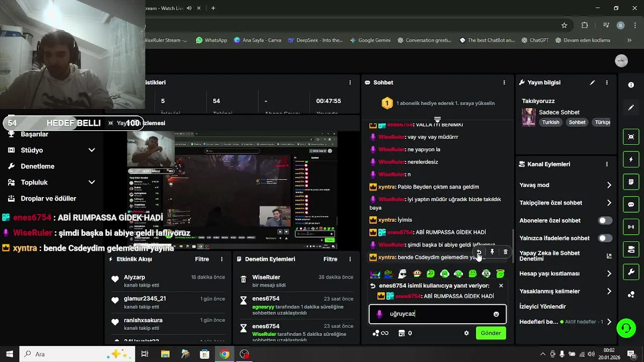The height and width of the screenshot is (362, 644).
Task: Insert the sunglasses ghost emote
Action: [x=402, y=274]
